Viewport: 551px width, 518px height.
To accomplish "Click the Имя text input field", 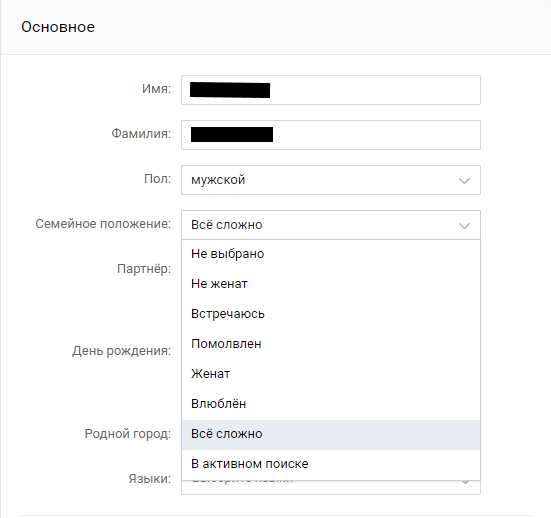I will coord(331,90).
